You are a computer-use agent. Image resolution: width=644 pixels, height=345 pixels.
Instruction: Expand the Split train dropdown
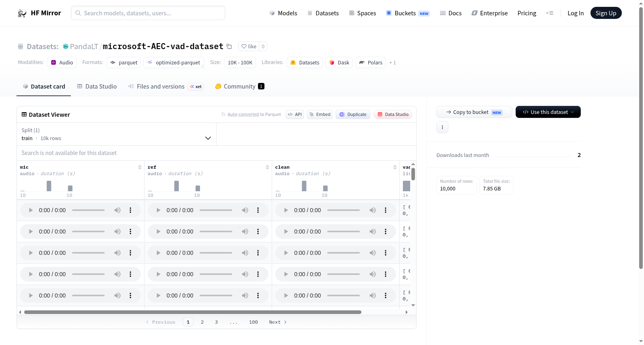point(116,134)
